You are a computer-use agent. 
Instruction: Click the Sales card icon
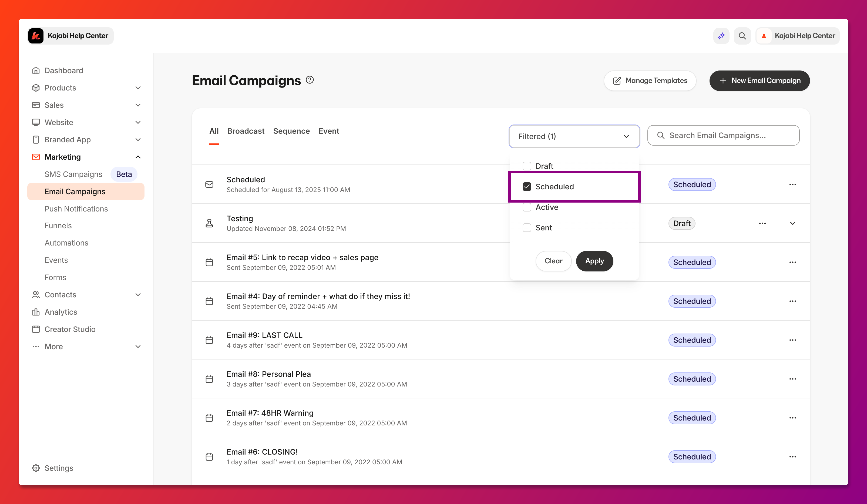point(36,105)
